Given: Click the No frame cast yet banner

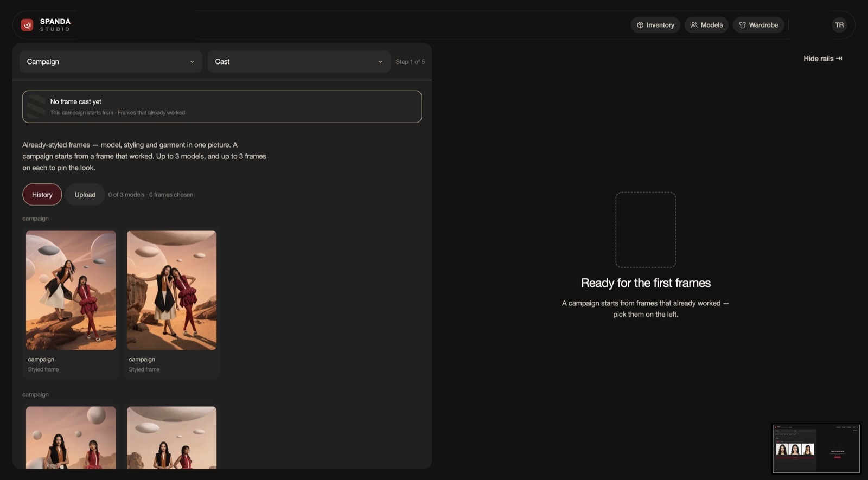Looking at the screenshot, I should 222,107.
